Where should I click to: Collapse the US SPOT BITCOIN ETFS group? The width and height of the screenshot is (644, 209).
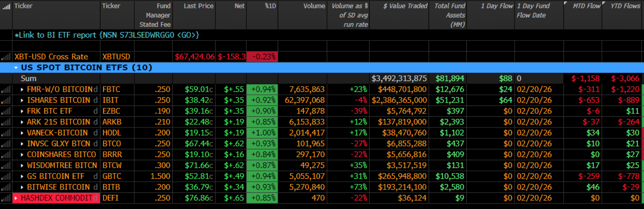[x=16, y=67]
